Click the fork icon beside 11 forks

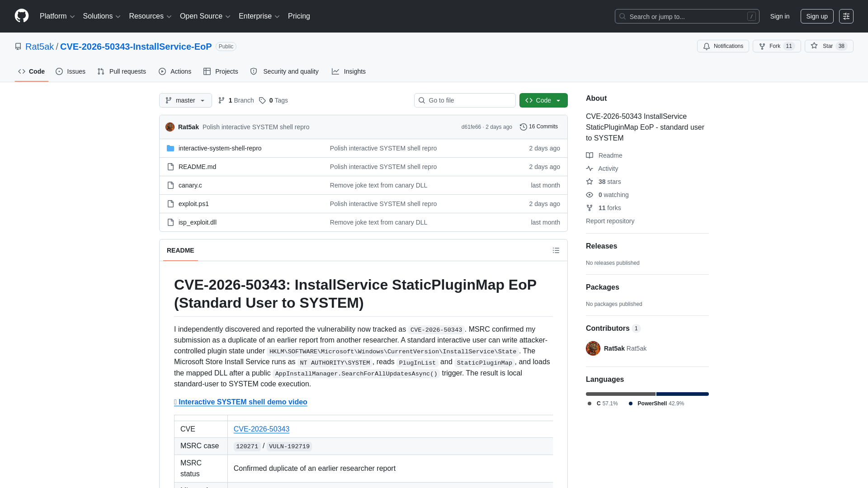pos(590,208)
